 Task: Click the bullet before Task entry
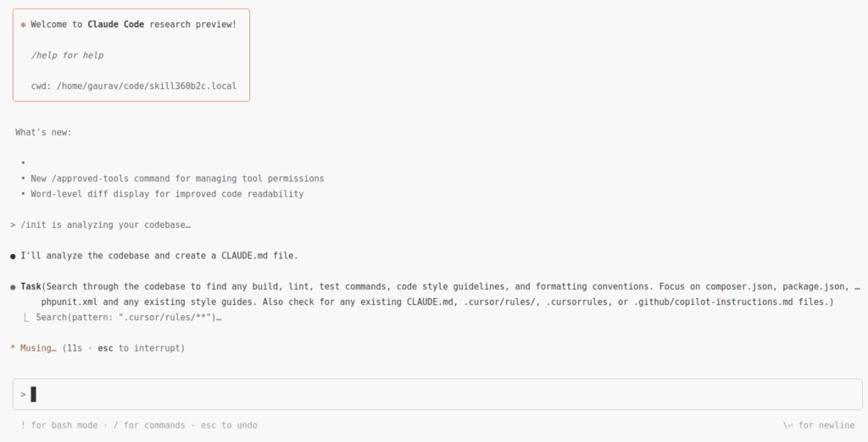click(x=13, y=287)
